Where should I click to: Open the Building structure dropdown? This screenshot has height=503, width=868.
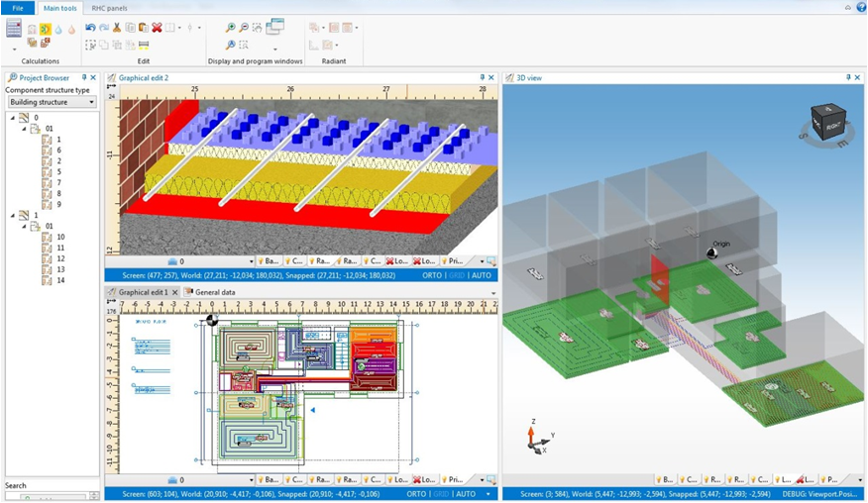[52, 101]
